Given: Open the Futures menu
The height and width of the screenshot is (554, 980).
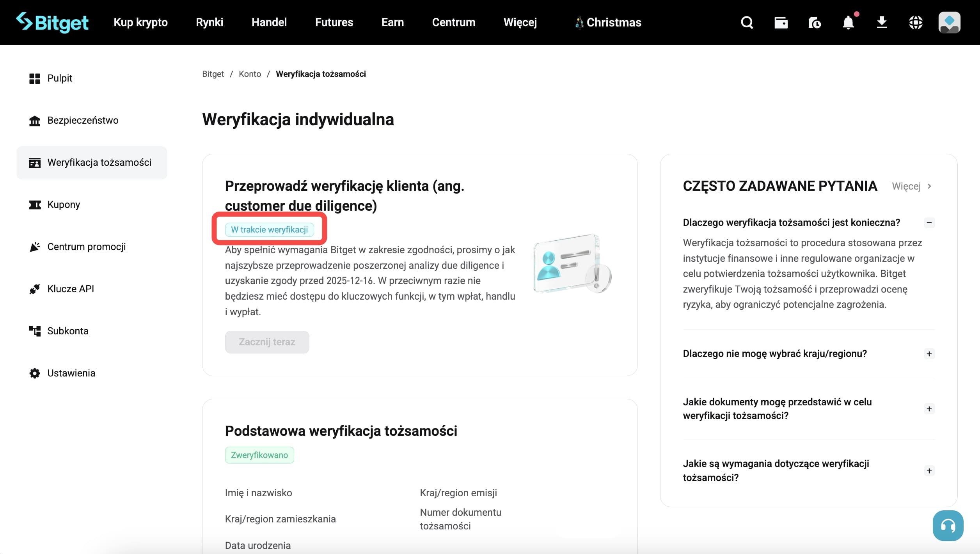Looking at the screenshot, I should [x=334, y=22].
